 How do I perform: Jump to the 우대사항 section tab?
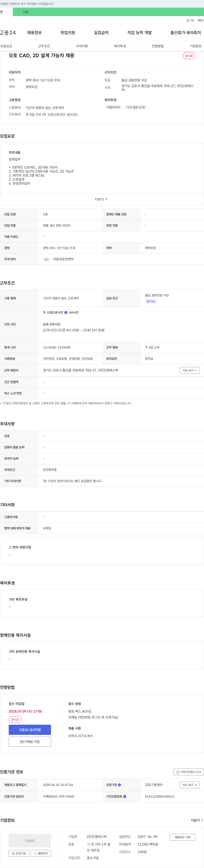[x=82, y=46]
